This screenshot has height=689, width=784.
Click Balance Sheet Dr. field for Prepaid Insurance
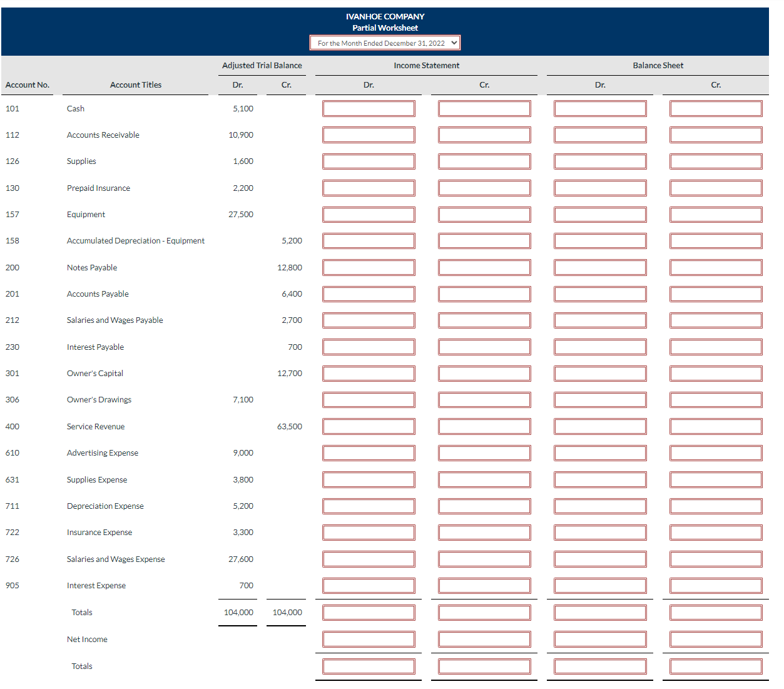[x=600, y=188]
